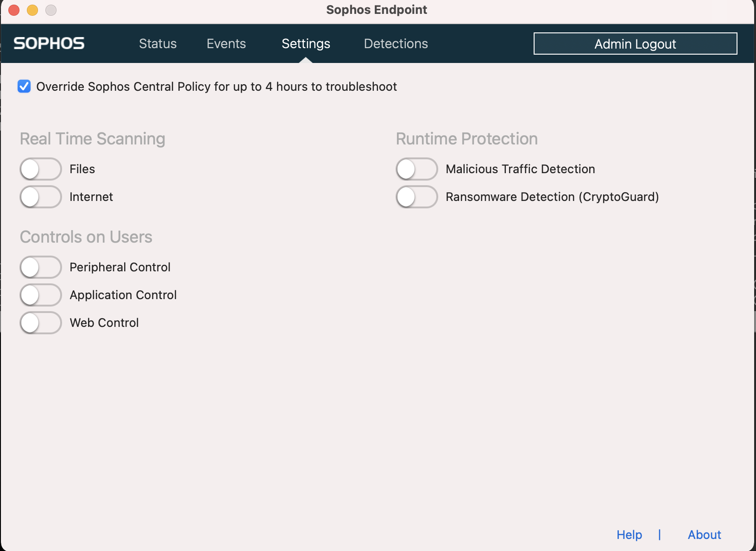756x551 pixels.
Task: Click the Controls on Users heading
Action: click(86, 237)
